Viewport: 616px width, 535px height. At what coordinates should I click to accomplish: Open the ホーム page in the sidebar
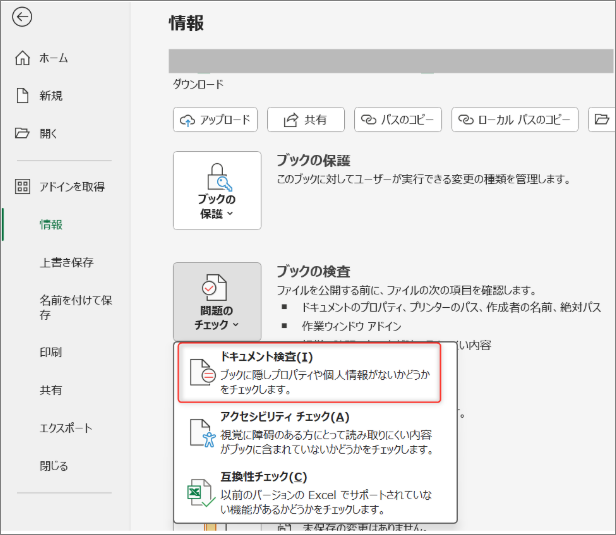[53, 58]
